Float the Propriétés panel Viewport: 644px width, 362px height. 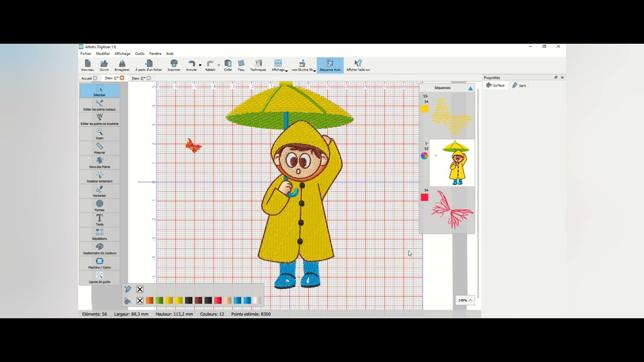[556, 77]
